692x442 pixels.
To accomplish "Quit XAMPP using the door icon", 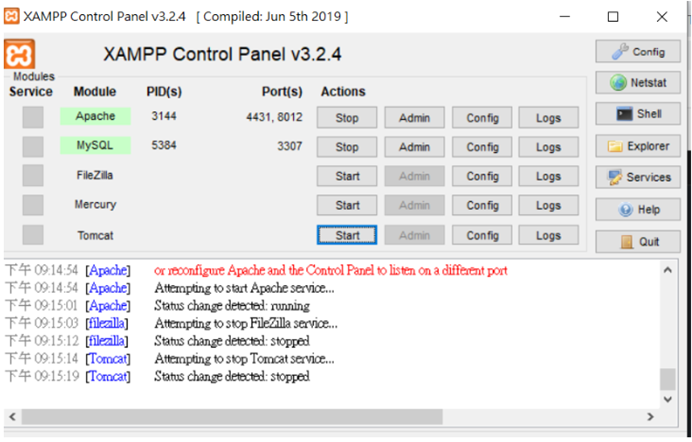I will coord(638,241).
